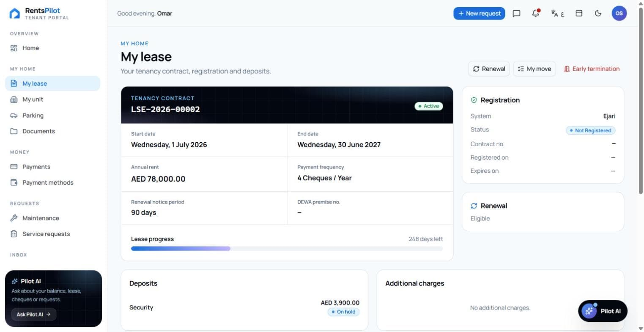Click the RentsPilot house logo

(x=15, y=14)
